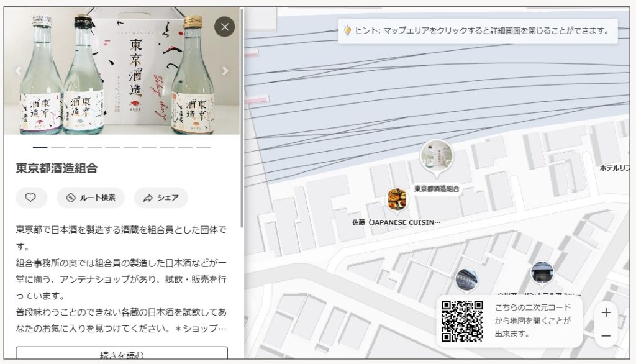The height and width of the screenshot is (364, 636).
Task: Jump to the second carousel slide indicator
Action: point(58,147)
